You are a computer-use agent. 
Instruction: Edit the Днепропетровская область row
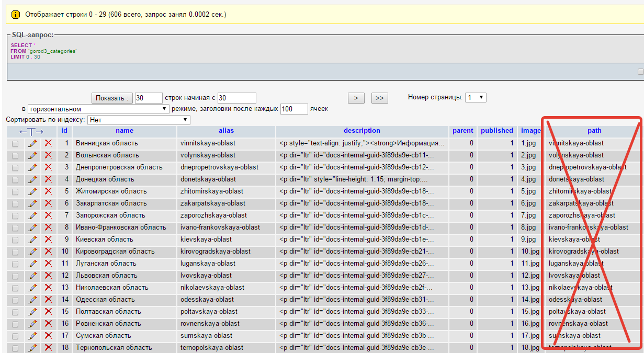coord(32,167)
